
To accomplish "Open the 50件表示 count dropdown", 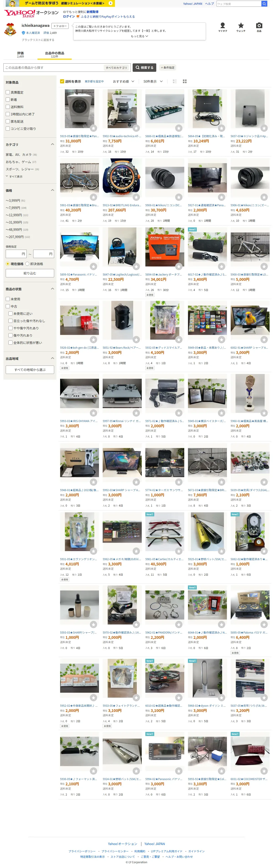I will (153, 82).
